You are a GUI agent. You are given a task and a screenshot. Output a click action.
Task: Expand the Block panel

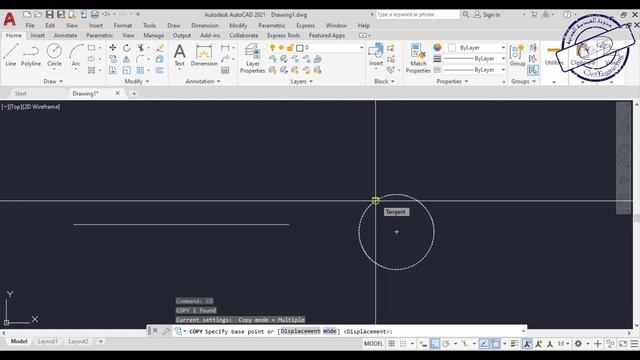384,82
